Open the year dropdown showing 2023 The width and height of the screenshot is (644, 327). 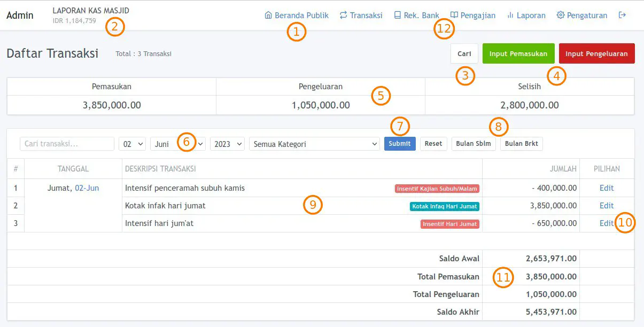[x=227, y=143]
